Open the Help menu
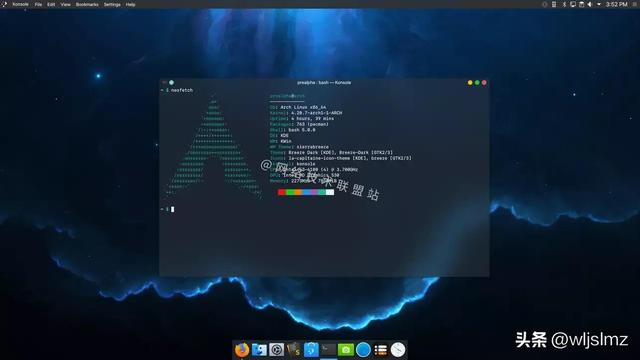This screenshot has width=640, height=360. point(130,4)
